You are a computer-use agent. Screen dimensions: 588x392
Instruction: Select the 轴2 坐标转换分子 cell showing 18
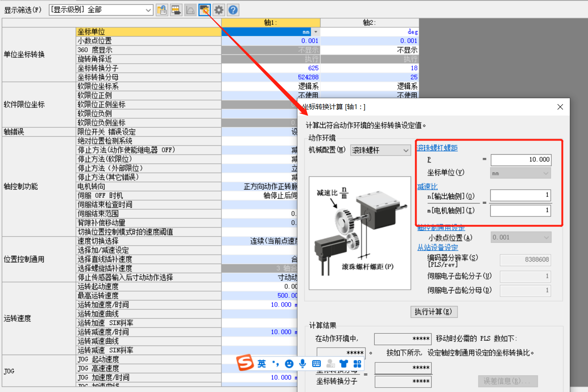[369, 68]
